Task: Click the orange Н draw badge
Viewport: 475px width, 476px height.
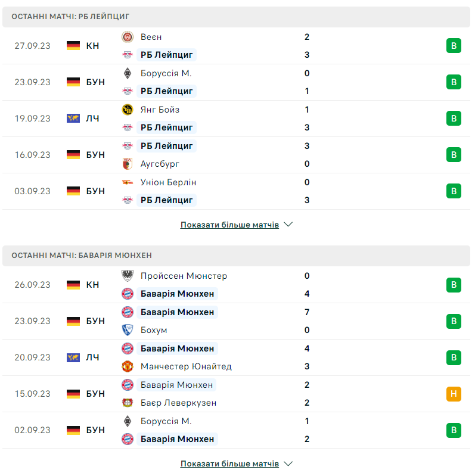Action: coord(454,394)
